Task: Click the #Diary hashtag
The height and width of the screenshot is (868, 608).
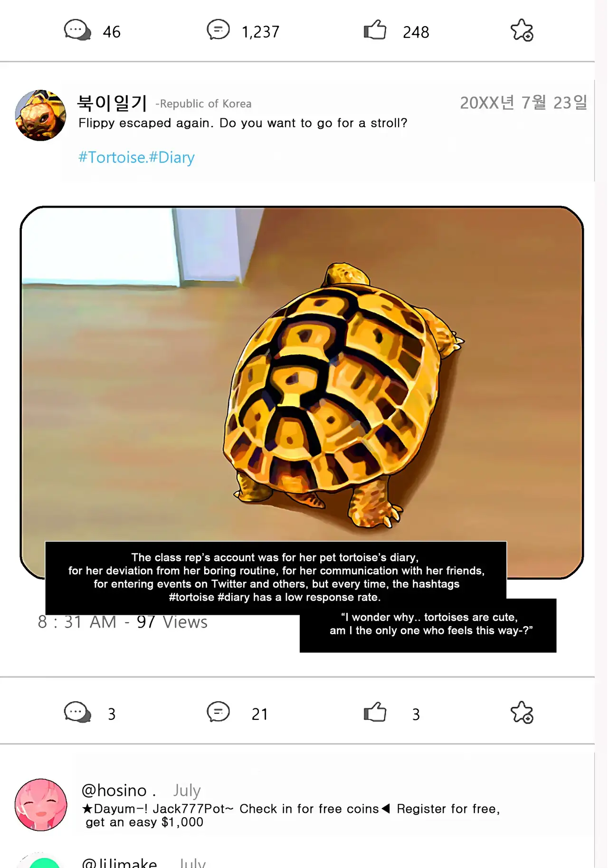Action: (x=171, y=157)
